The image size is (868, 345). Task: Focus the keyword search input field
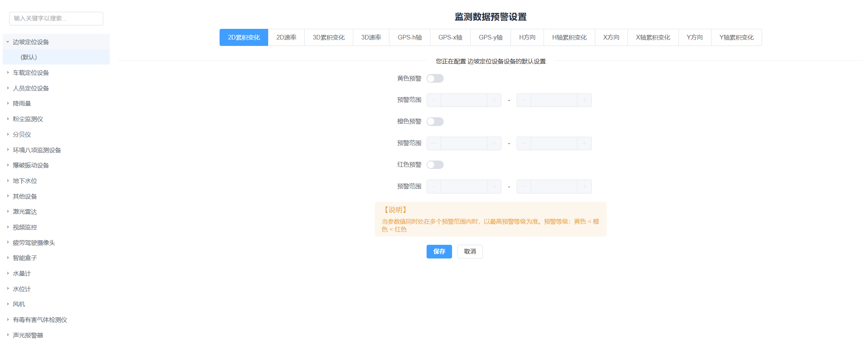[x=56, y=19]
